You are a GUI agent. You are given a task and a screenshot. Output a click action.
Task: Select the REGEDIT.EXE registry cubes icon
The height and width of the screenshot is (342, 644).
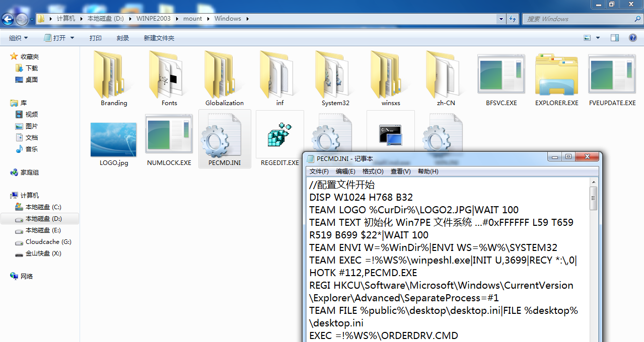pyautogui.click(x=280, y=134)
